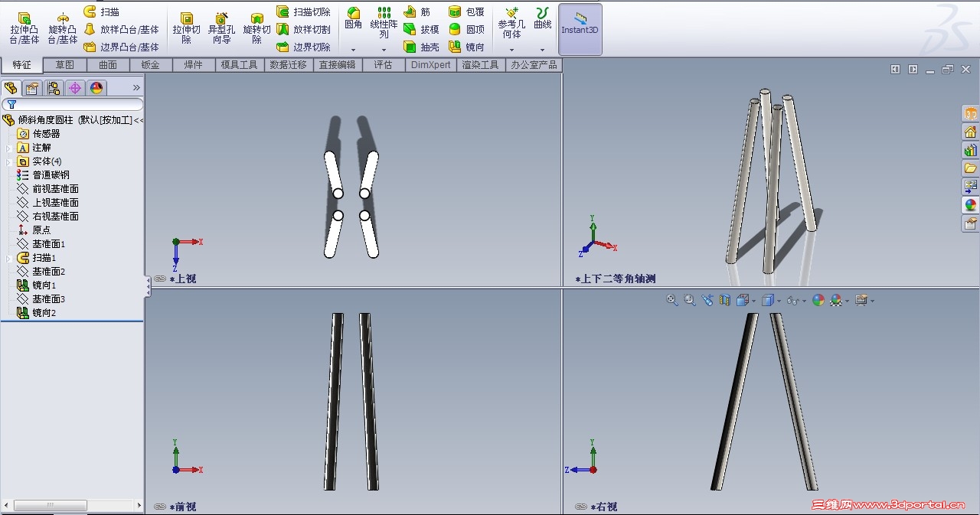The image size is (980, 515).
Task: Open the 参考几何体 reference geometry tool
Action: (x=511, y=23)
